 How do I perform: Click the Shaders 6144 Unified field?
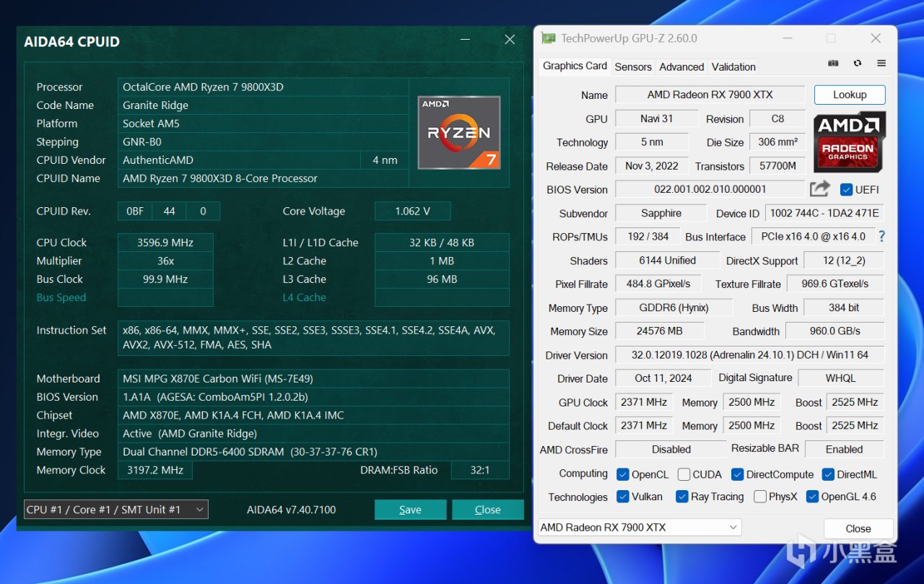pos(668,261)
